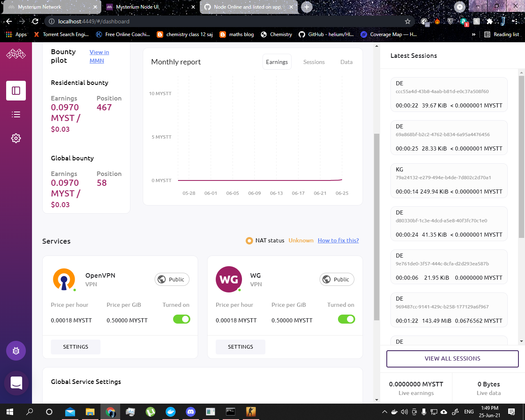The height and width of the screenshot is (420, 525).
Task: Click the bug report icon at bottom left
Action: pos(16,351)
